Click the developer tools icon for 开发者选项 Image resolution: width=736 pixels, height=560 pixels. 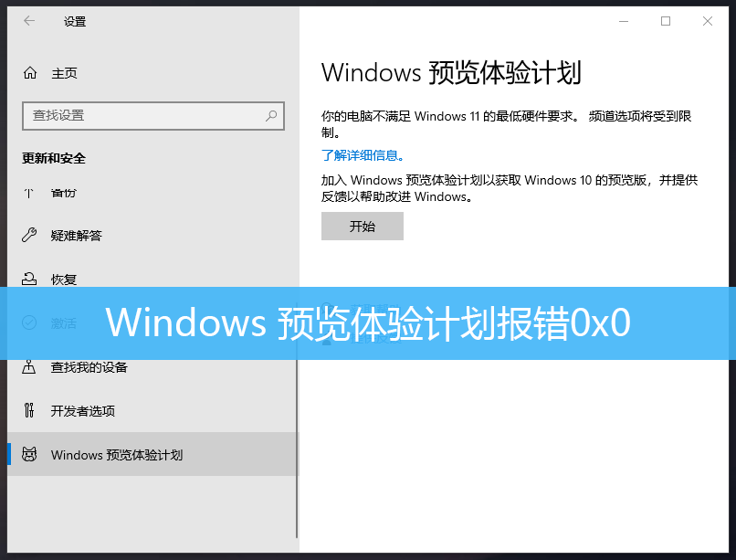(x=29, y=410)
